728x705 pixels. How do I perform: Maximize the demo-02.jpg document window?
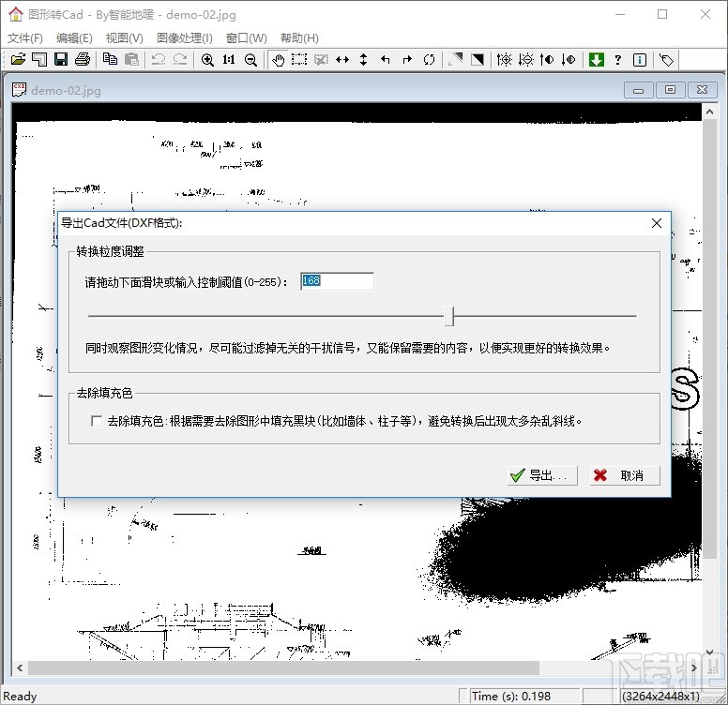point(670,90)
